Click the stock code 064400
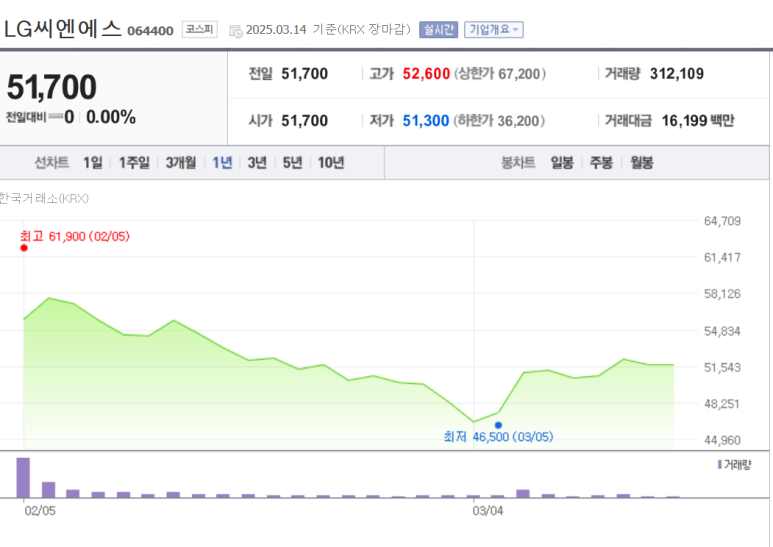The image size is (773, 547). point(150,31)
